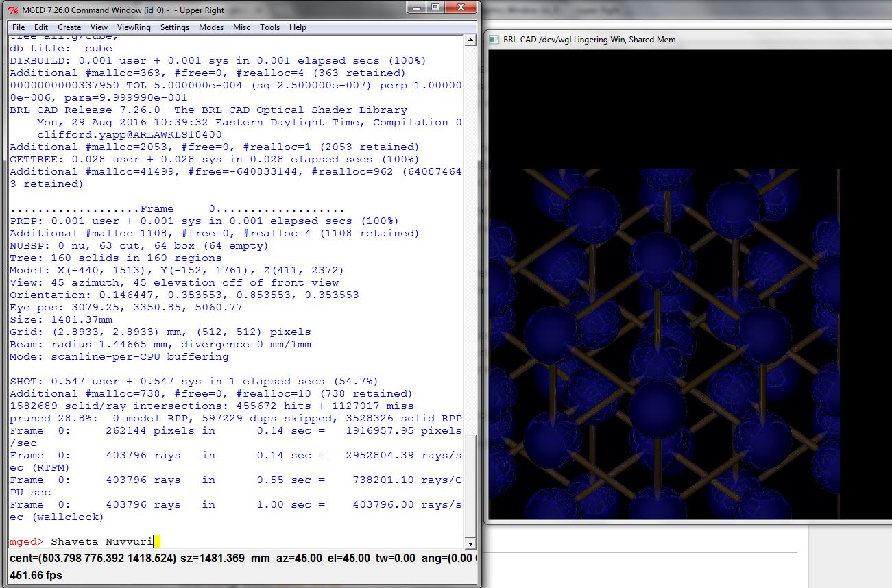
Task: Click the 'db title: cube' line
Action: [61, 49]
